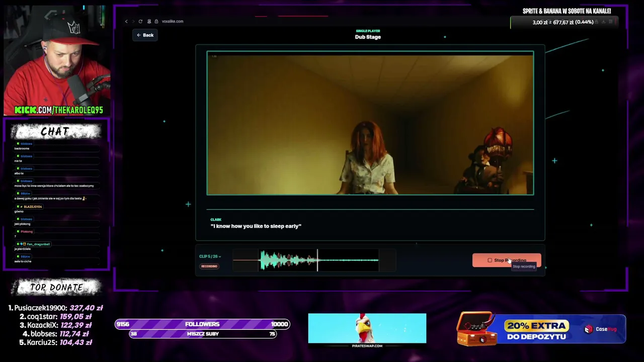
Task: Click the CLARK speaker label
Action: click(x=216, y=220)
